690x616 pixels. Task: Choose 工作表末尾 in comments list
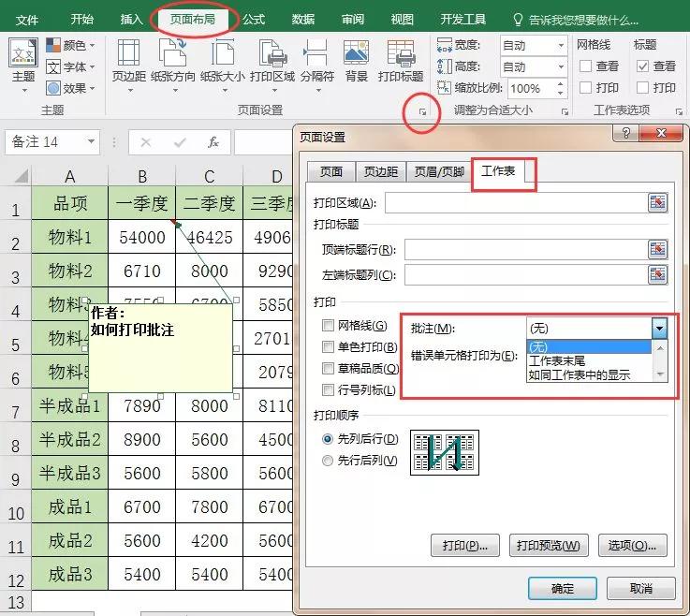[x=589, y=360]
